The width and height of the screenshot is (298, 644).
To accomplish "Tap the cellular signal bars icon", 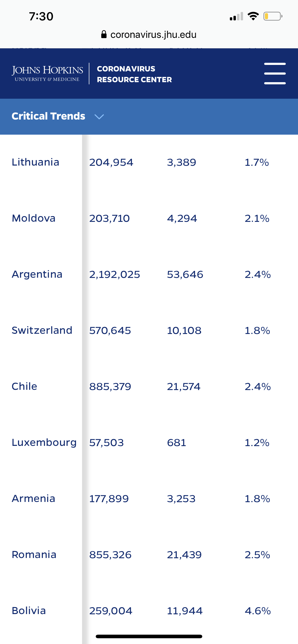I will [x=236, y=17].
